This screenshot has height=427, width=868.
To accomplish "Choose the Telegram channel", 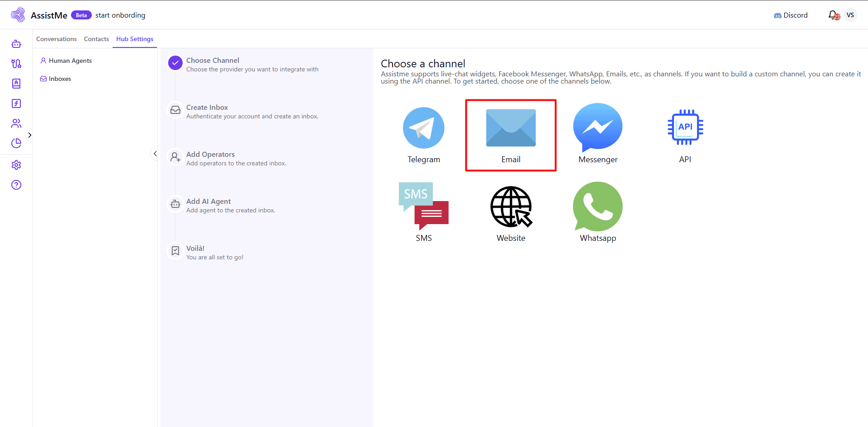I will tap(424, 135).
